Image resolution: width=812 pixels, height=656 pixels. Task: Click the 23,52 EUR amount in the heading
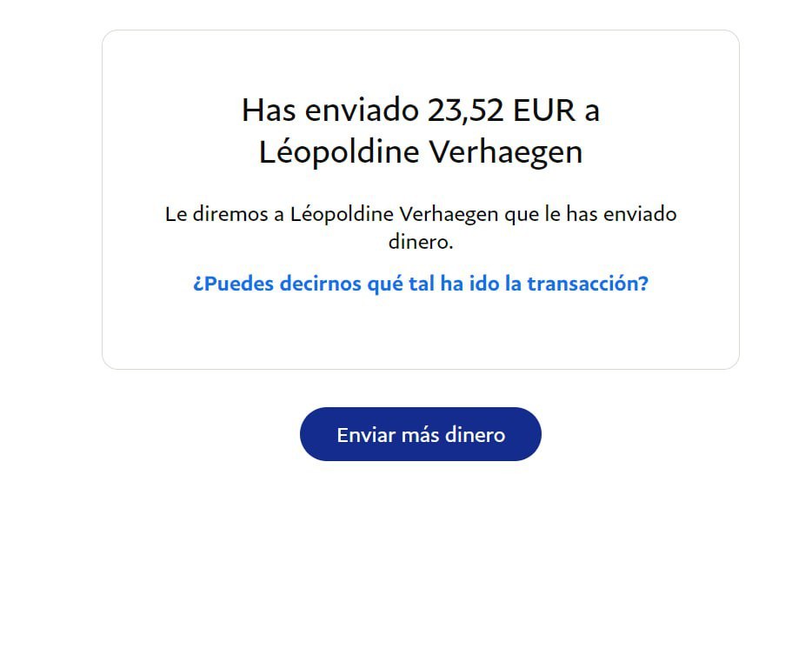click(502, 110)
